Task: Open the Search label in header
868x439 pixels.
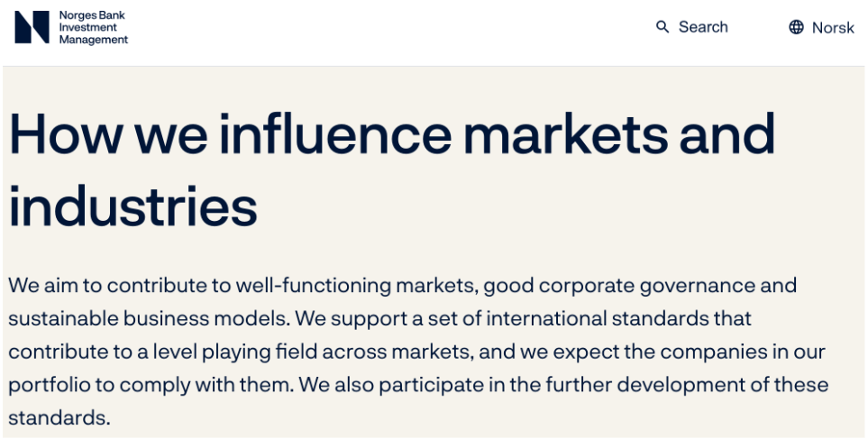Action: (703, 27)
